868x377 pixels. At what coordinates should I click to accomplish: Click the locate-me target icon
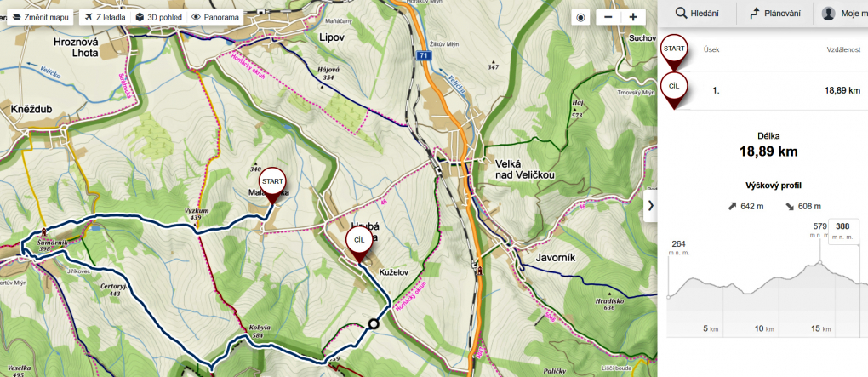tap(580, 17)
